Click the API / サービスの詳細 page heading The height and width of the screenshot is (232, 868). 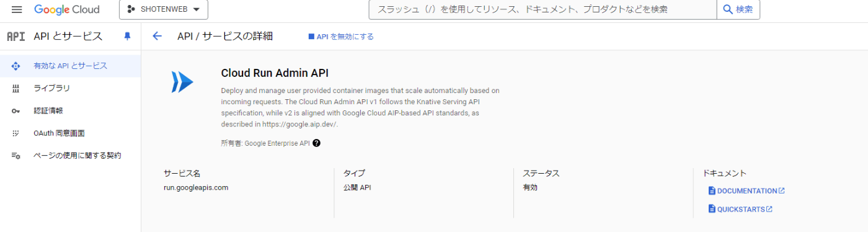coord(225,37)
